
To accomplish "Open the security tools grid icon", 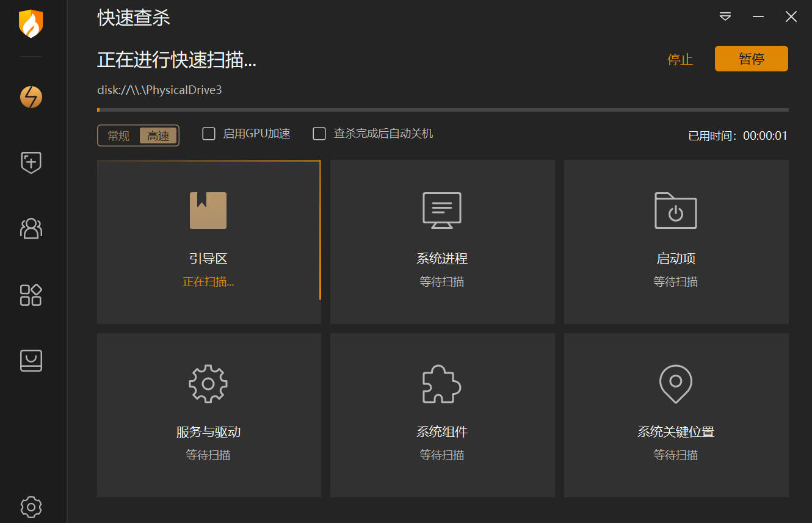I will coord(31,295).
